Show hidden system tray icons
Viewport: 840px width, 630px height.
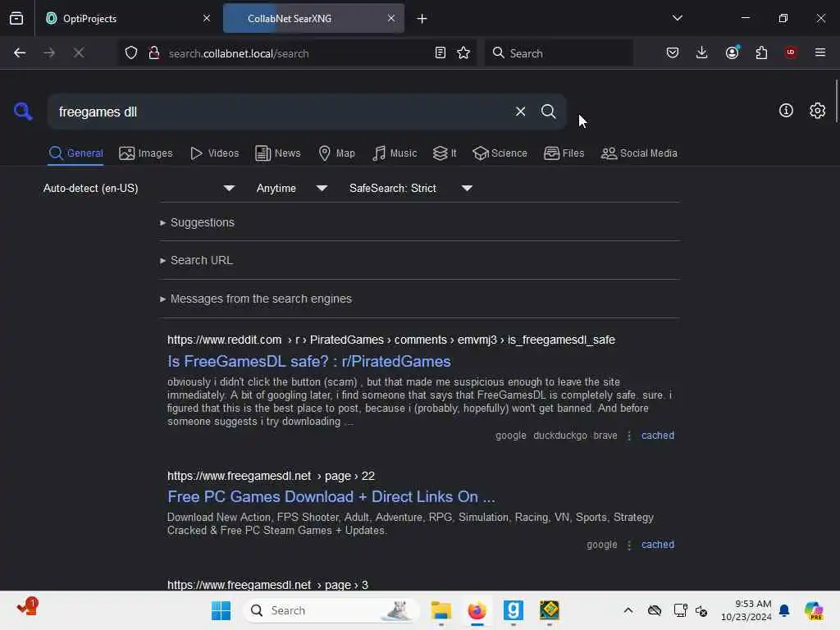(628, 610)
